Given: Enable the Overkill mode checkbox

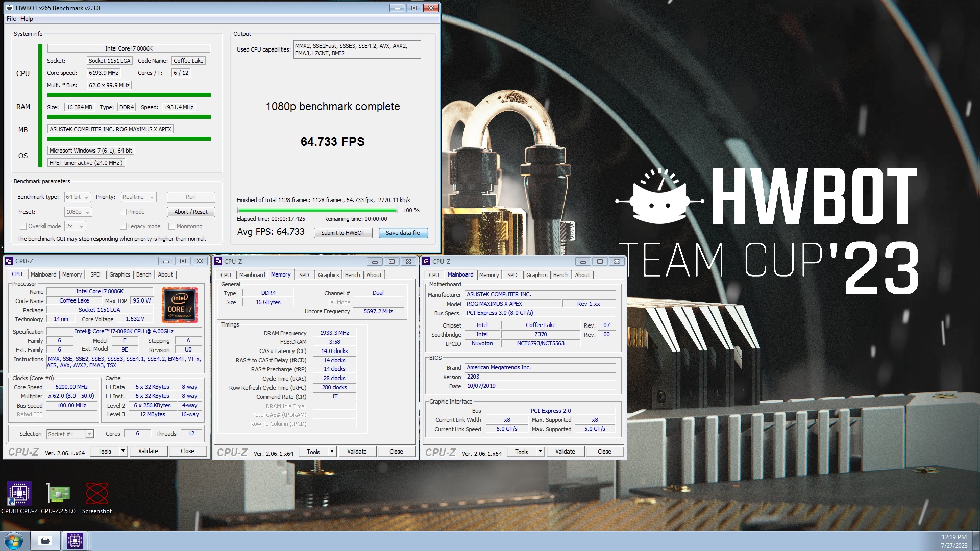Looking at the screenshot, I should pyautogui.click(x=23, y=226).
